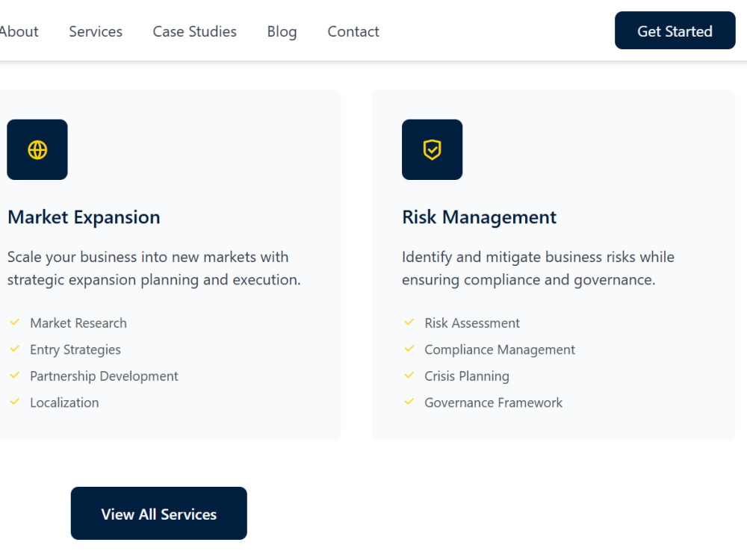
Task: Click the Partnership Development list item
Action: click(x=104, y=376)
